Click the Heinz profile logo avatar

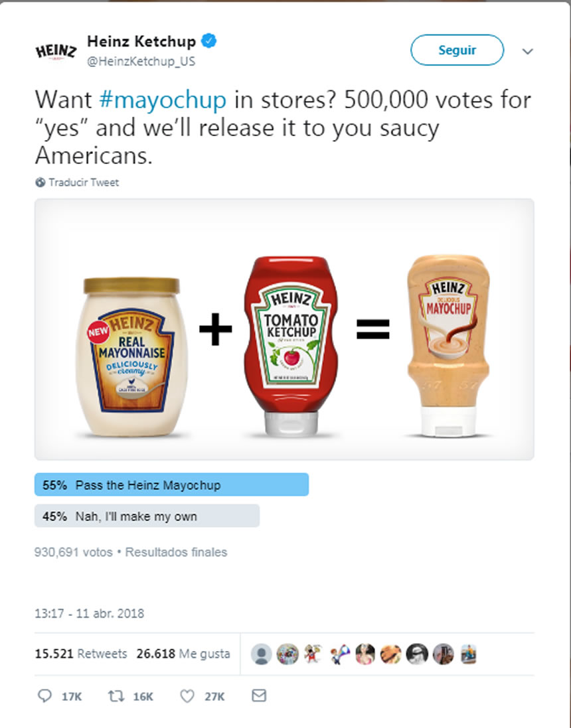pyautogui.click(x=56, y=51)
